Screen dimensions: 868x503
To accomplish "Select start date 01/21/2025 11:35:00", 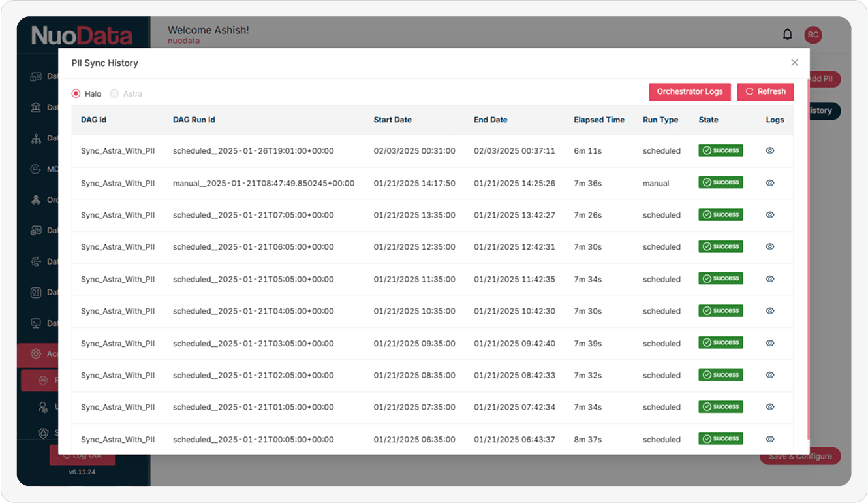I will tap(414, 279).
